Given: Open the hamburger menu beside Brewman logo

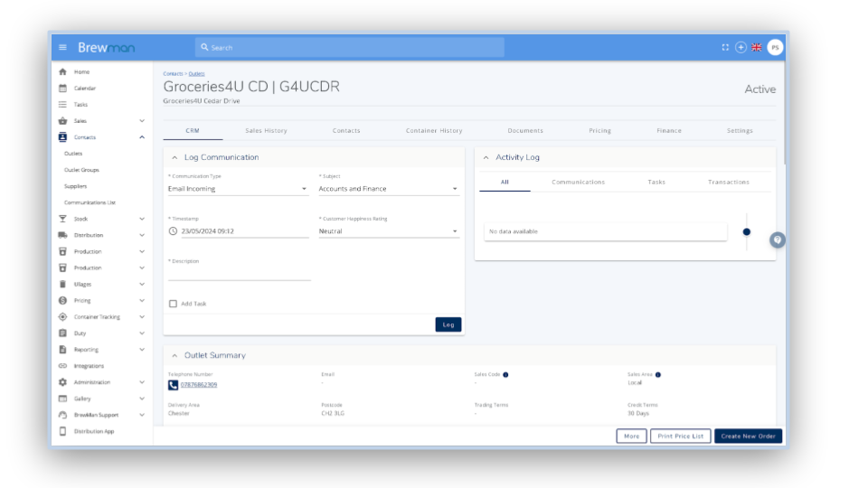Looking at the screenshot, I should tap(62, 48).
